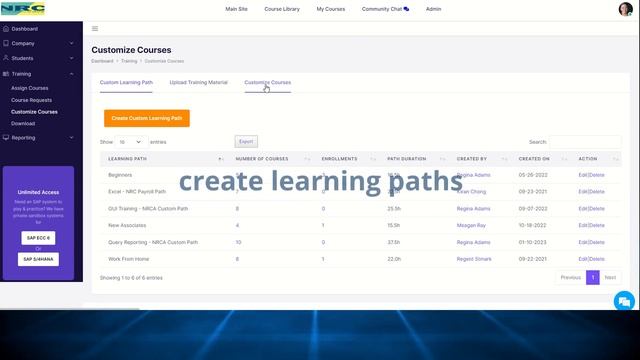This screenshot has height=360, width=640.
Task: Click Dashboard breadcrumb link
Action: coord(102,61)
